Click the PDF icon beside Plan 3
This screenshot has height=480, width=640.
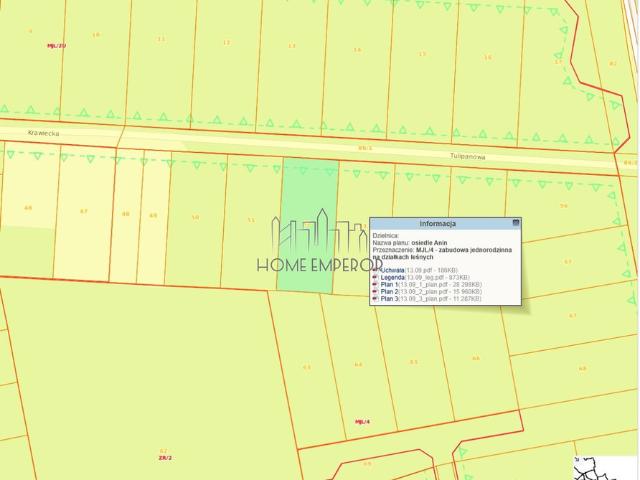(375, 298)
